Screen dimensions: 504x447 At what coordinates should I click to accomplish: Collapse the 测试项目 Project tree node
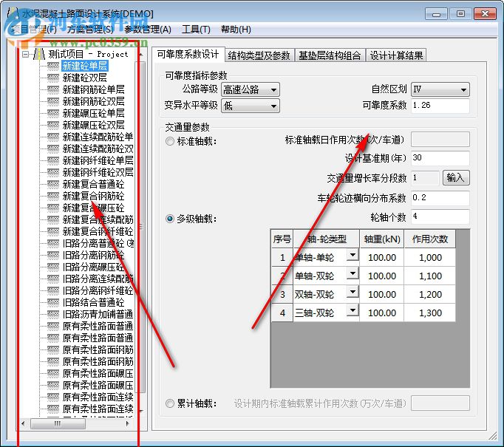point(25,54)
